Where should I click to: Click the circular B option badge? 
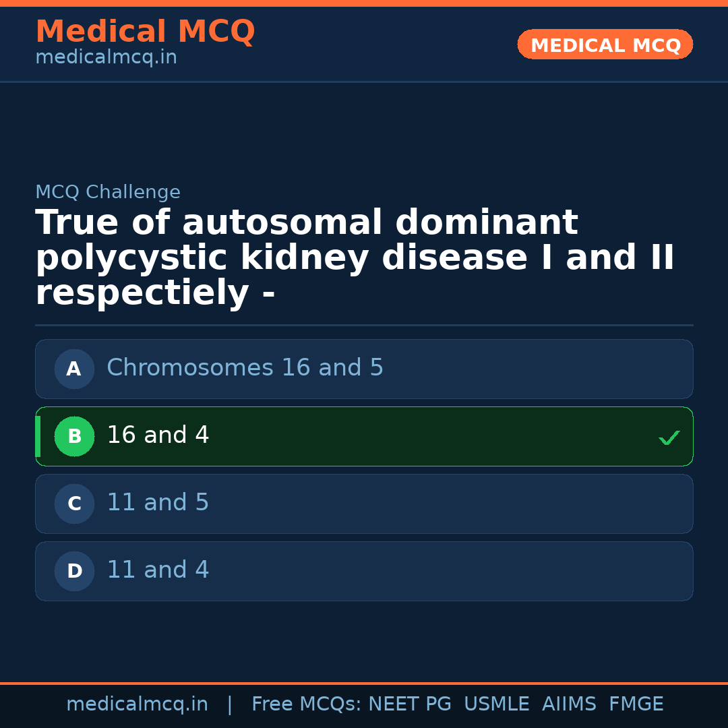(74, 436)
